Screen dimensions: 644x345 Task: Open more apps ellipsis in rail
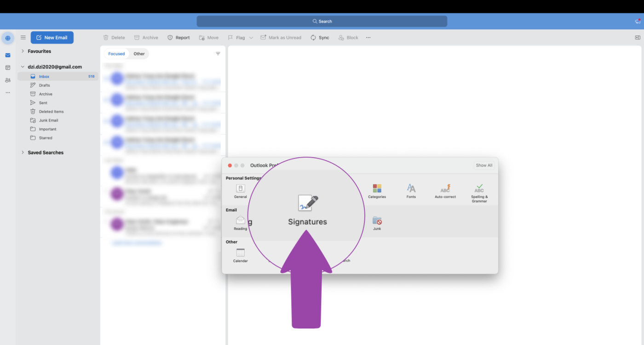8,92
